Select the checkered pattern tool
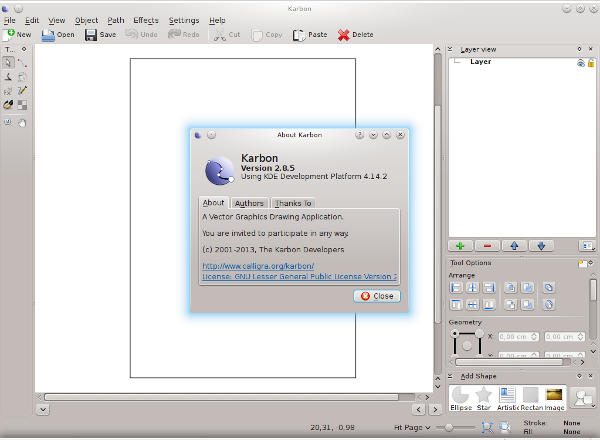This screenshot has width=600, height=440. 22,105
